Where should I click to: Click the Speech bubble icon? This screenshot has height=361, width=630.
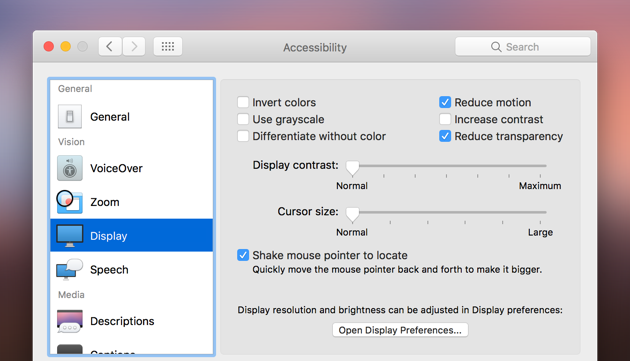[x=70, y=269]
